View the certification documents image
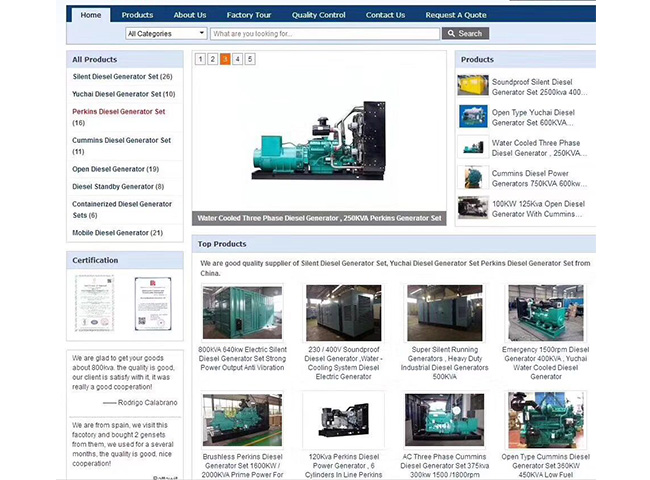Image resolution: width=650 pixels, height=480 pixels. (124, 302)
